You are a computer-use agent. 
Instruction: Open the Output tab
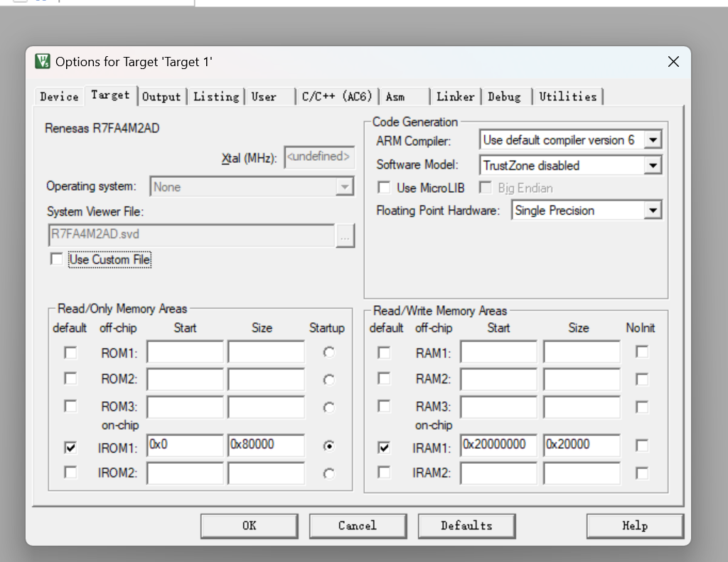161,97
